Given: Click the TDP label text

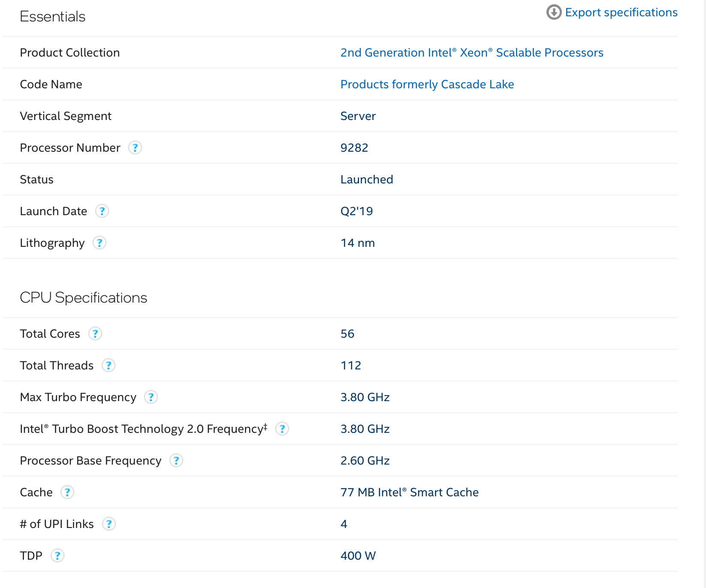Looking at the screenshot, I should 31,556.
